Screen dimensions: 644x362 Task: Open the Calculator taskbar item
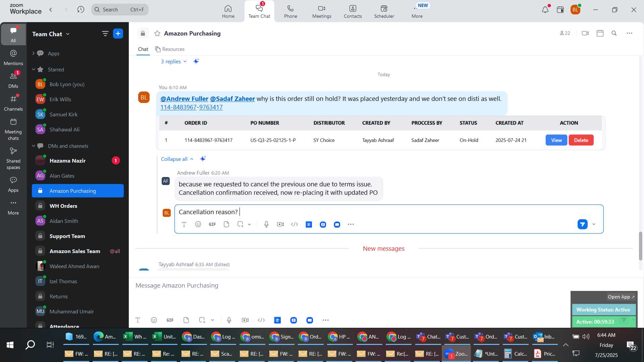pyautogui.click(x=516, y=354)
